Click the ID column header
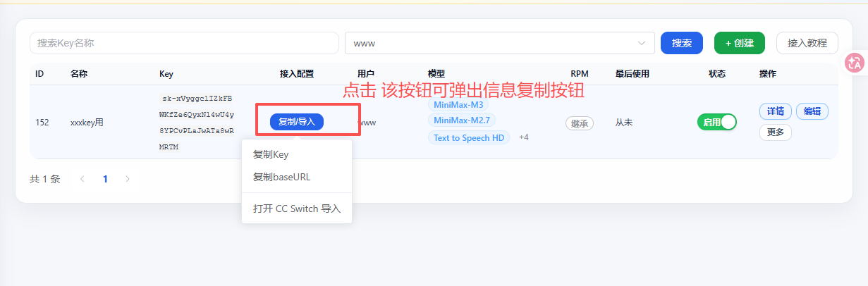The height and width of the screenshot is (286, 868). pyautogui.click(x=39, y=74)
